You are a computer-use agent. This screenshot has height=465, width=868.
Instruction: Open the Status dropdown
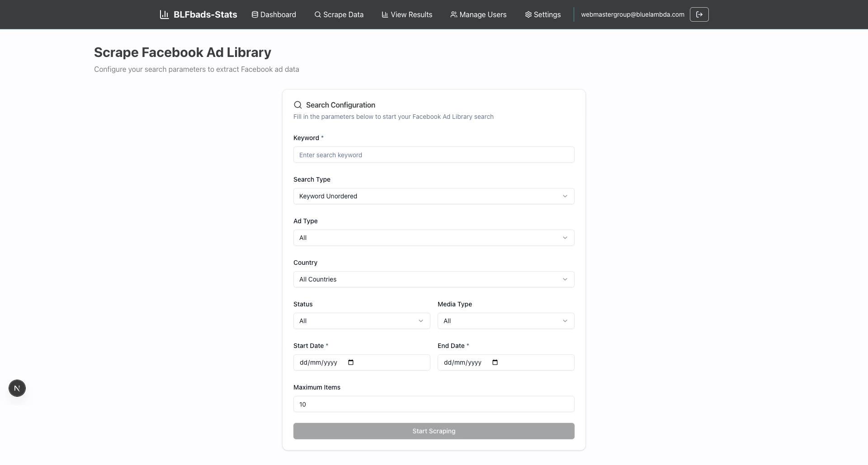[x=362, y=321]
